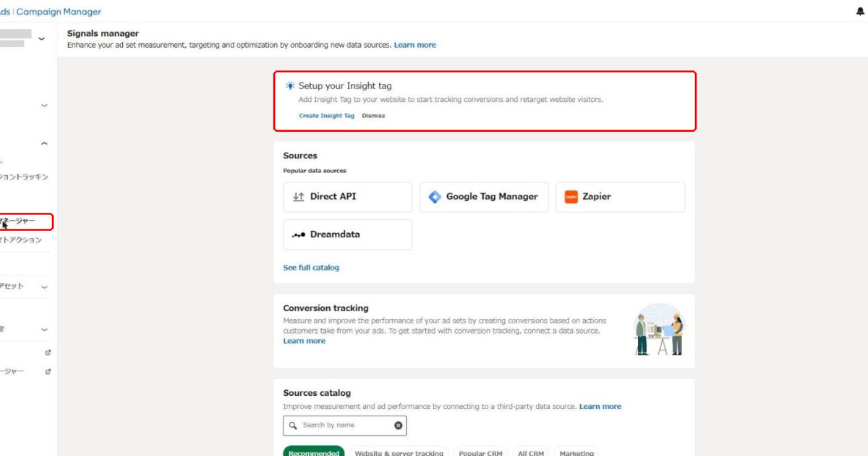Open the Direct API source card

tap(348, 197)
